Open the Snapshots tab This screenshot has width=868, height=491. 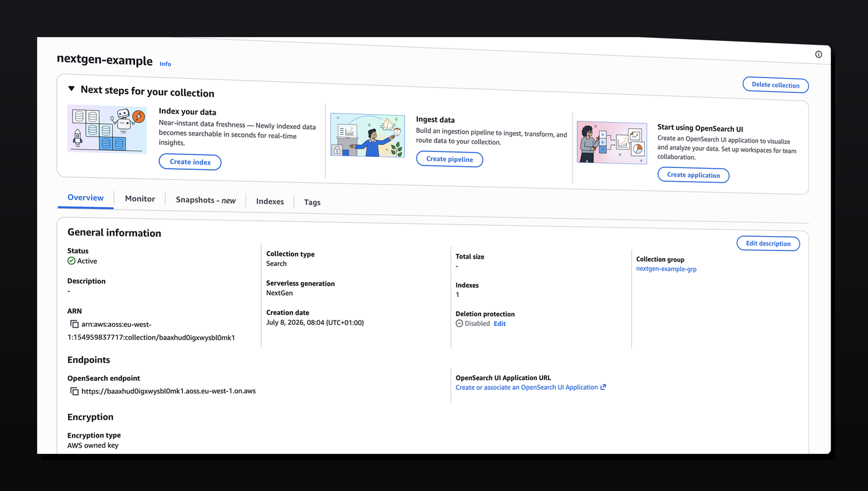click(x=206, y=200)
